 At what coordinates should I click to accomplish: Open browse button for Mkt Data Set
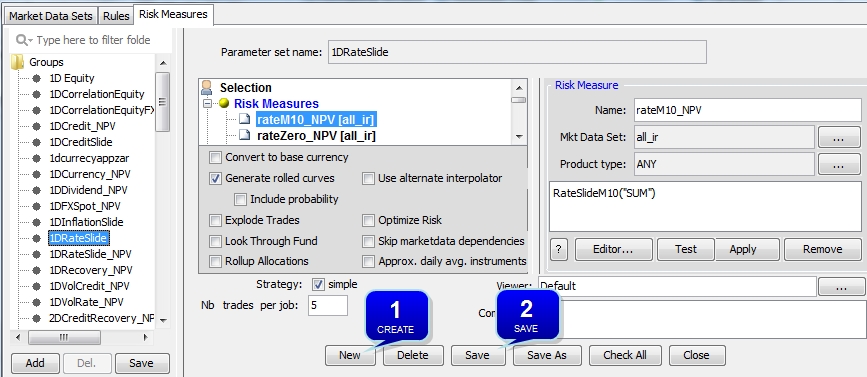click(838, 137)
